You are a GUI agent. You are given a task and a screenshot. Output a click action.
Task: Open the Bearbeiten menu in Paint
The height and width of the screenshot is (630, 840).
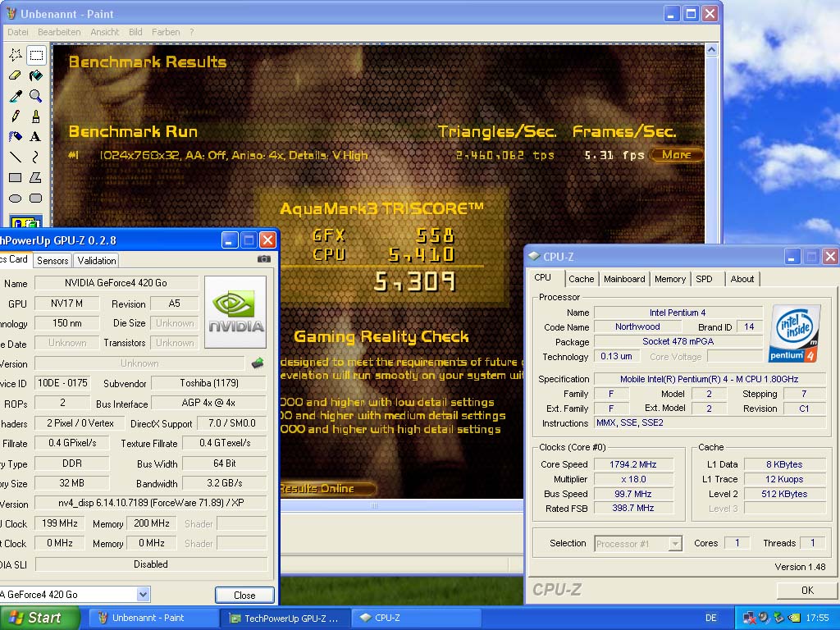[59, 32]
